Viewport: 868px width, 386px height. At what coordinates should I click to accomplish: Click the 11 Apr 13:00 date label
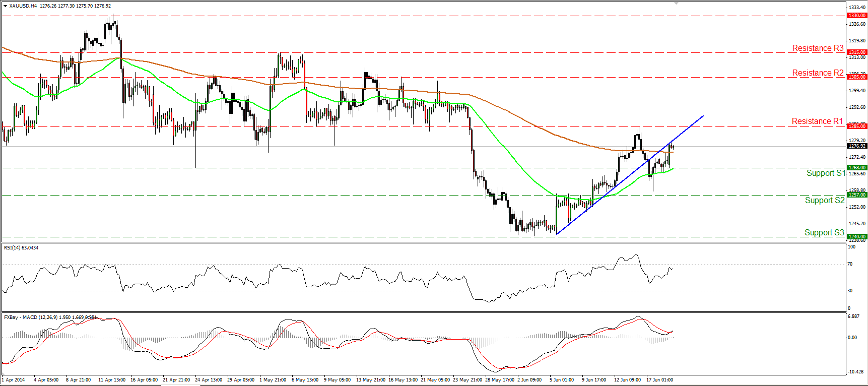(x=112, y=379)
